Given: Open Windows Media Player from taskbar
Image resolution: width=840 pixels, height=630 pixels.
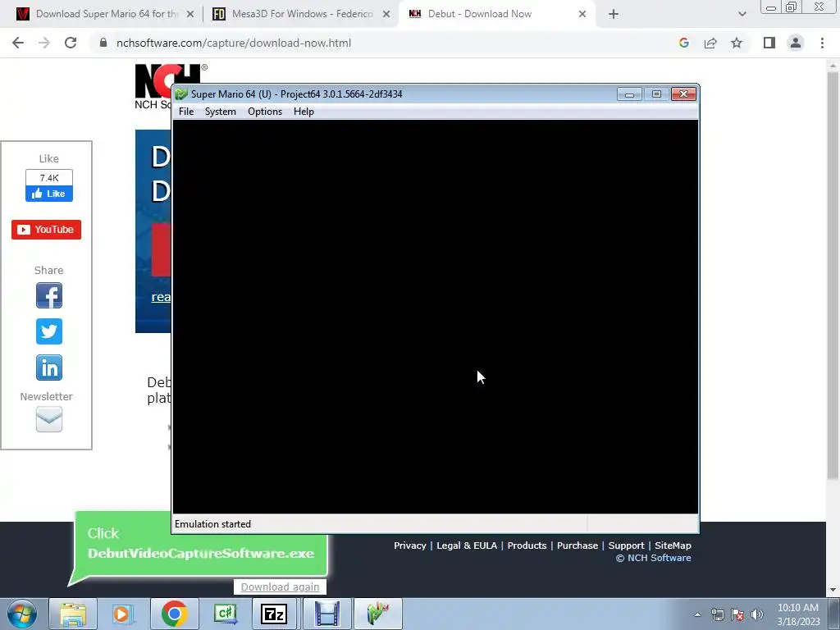Looking at the screenshot, I should pos(123,614).
